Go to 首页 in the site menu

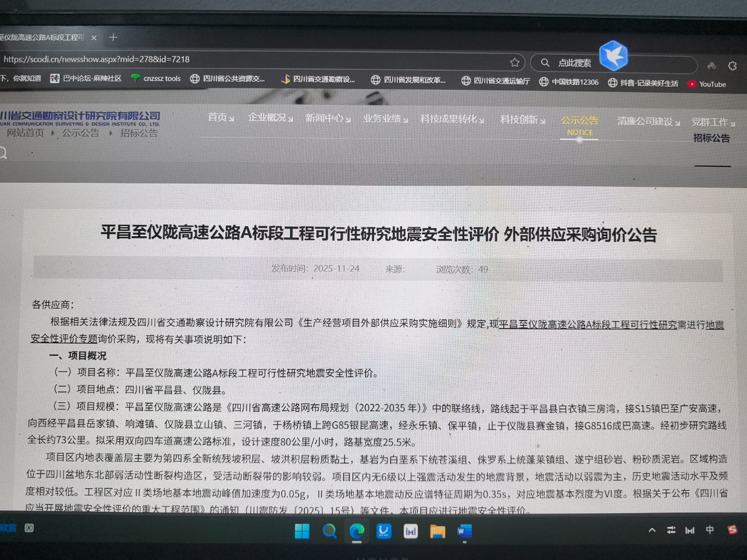coord(220,117)
